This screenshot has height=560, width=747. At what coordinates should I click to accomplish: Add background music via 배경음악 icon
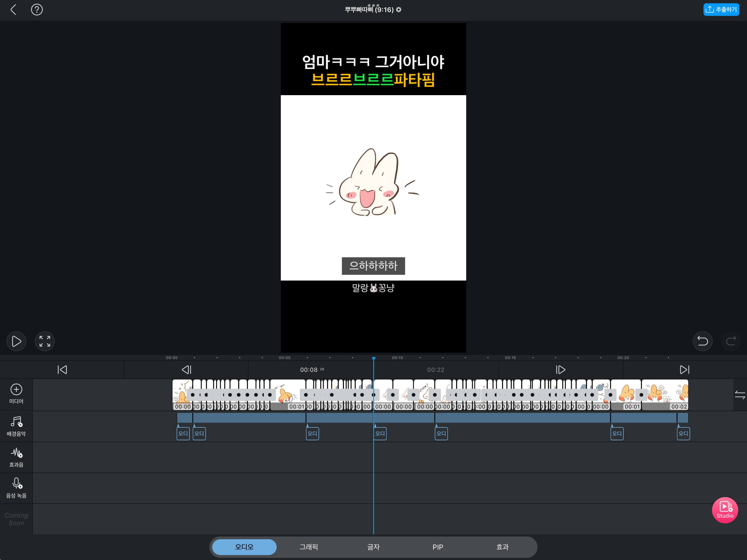pos(16,422)
